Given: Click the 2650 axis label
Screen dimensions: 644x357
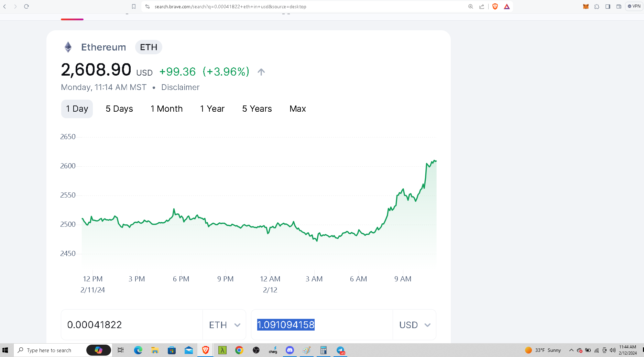Looking at the screenshot, I should [x=68, y=137].
